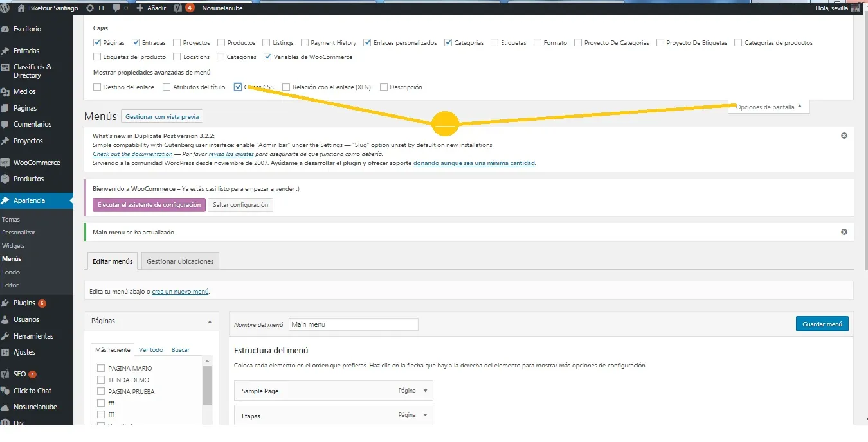This screenshot has height=442, width=868.
Task: Switch to Gestionar ubicaciones tab
Action: (x=181, y=261)
